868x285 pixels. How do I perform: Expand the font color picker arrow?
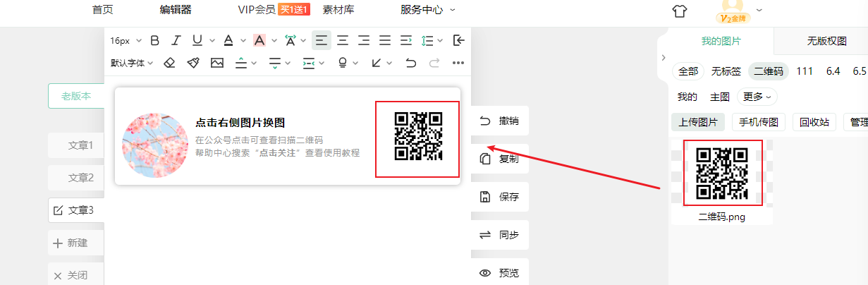coord(243,41)
